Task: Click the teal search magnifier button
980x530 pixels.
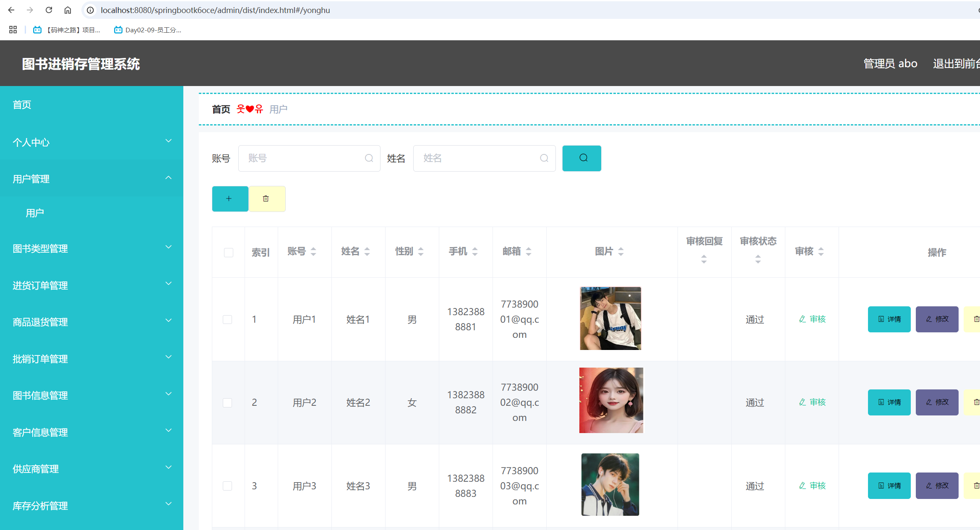Action: coord(581,158)
